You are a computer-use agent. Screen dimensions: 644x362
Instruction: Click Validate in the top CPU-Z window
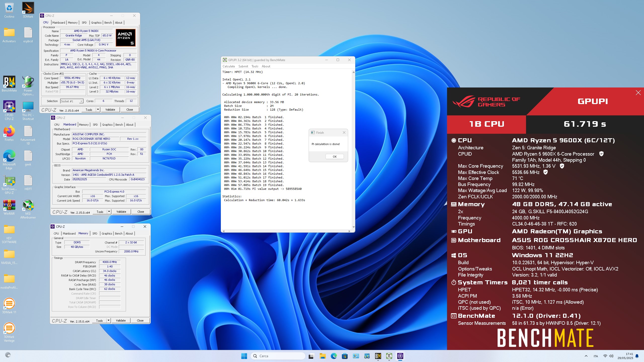[x=110, y=110]
